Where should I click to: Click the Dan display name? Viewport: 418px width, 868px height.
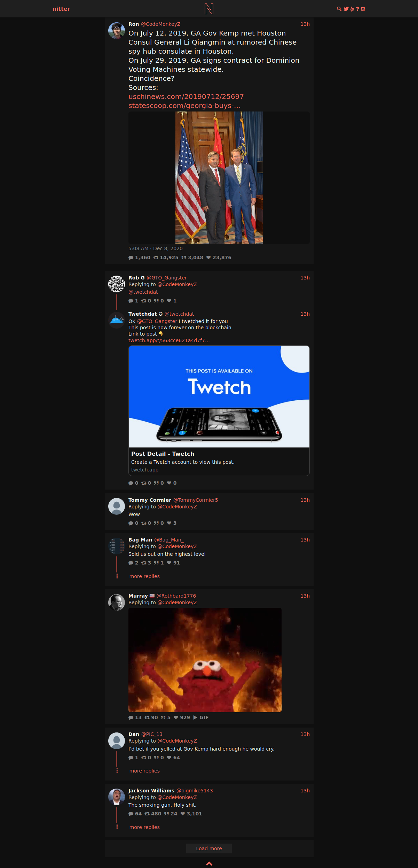[x=134, y=734]
